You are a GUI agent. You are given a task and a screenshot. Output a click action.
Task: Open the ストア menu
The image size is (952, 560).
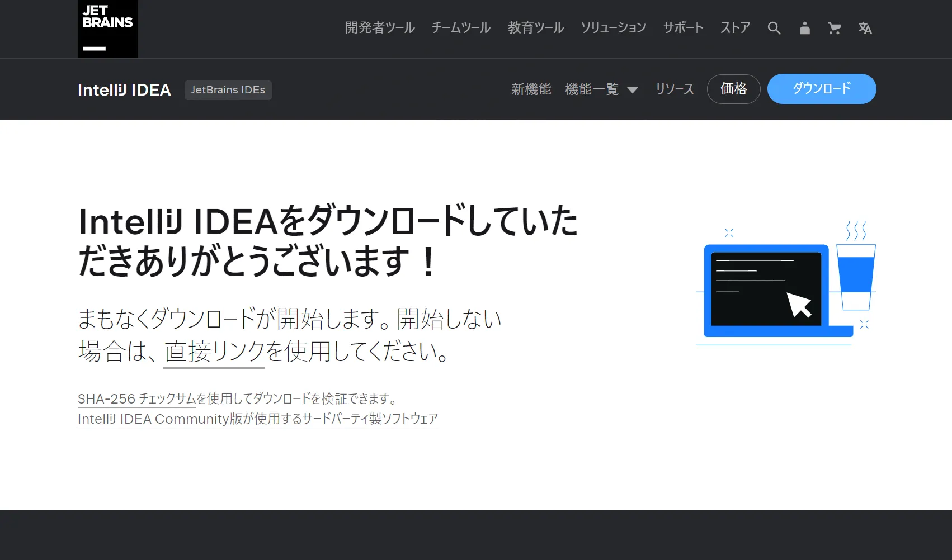click(735, 28)
